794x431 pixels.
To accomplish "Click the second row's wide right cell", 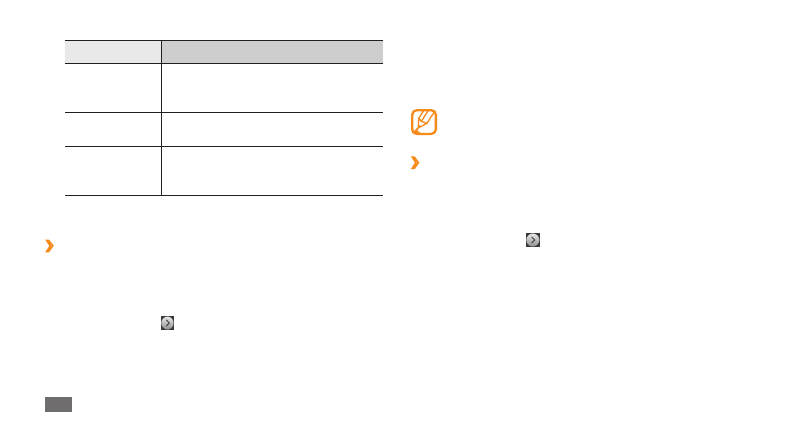I will [x=273, y=129].
